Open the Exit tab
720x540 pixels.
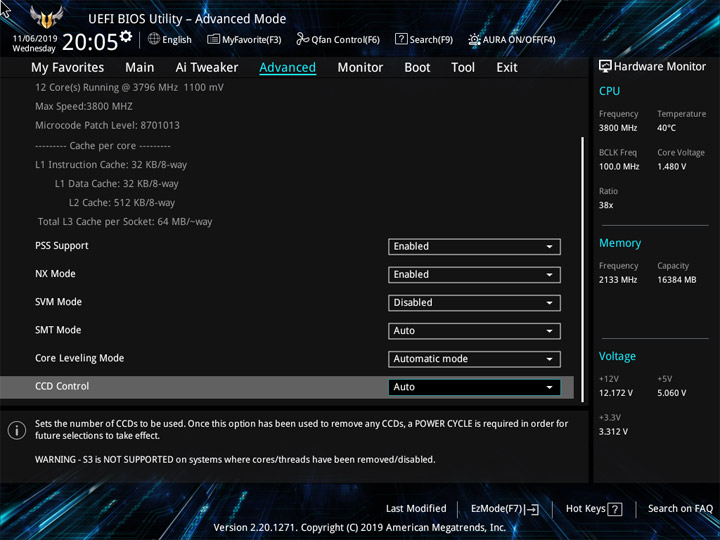point(507,68)
